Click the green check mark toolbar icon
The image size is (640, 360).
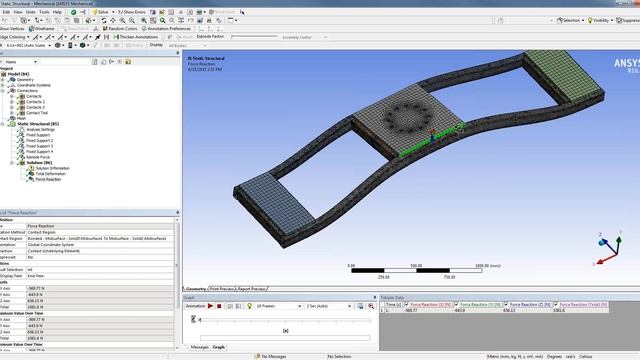point(73,12)
